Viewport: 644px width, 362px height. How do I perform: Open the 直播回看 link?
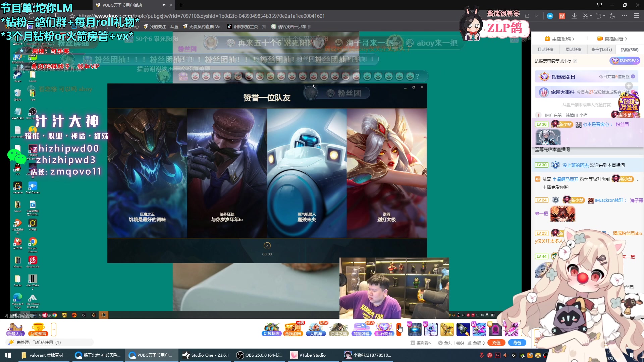(x=612, y=39)
